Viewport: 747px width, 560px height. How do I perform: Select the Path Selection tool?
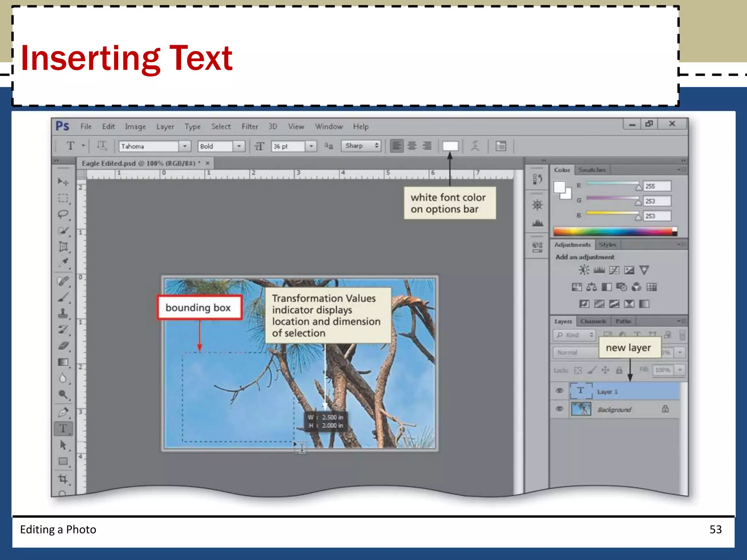click(x=63, y=445)
